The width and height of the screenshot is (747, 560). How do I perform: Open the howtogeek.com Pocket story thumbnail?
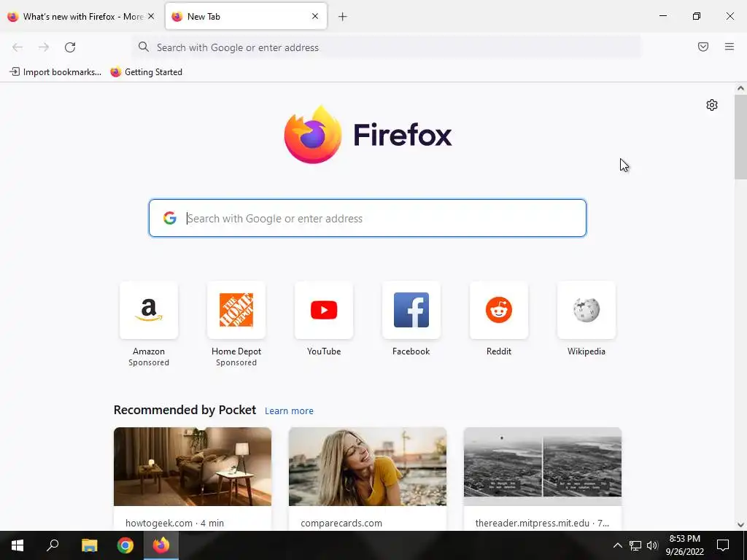pos(193,467)
